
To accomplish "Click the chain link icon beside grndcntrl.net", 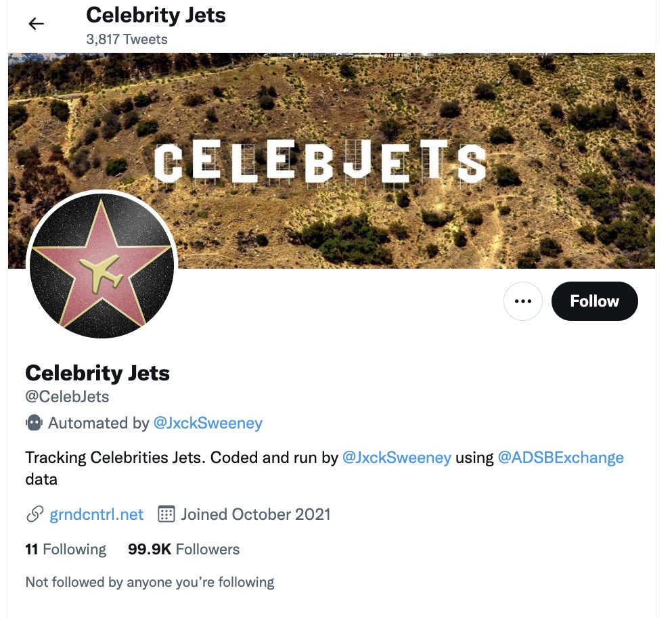I will pyautogui.click(x=35, y=514).
